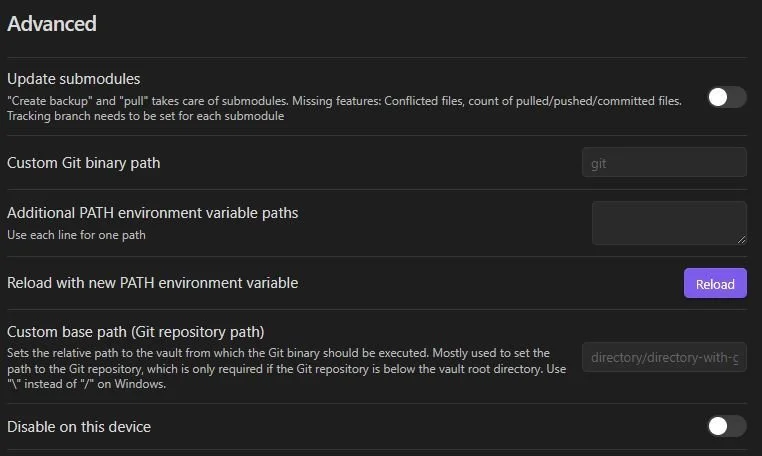Click the Advanced section heading

[52, 24]
